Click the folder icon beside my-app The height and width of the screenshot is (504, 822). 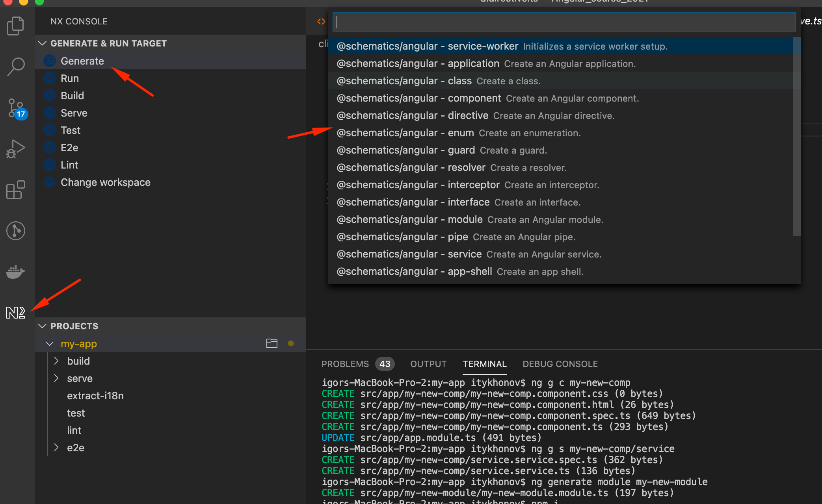tap(272, 343)
